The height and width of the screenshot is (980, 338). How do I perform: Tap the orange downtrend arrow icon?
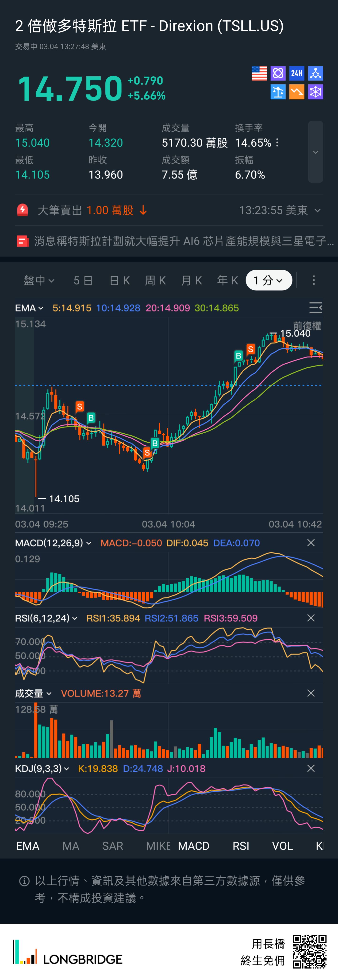click(x=296, y=92)
